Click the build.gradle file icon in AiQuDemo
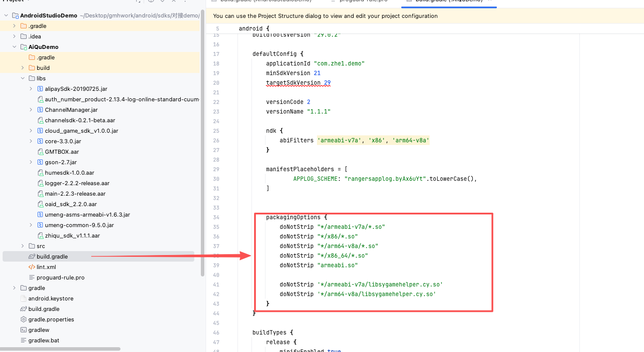 coord(32,256)
